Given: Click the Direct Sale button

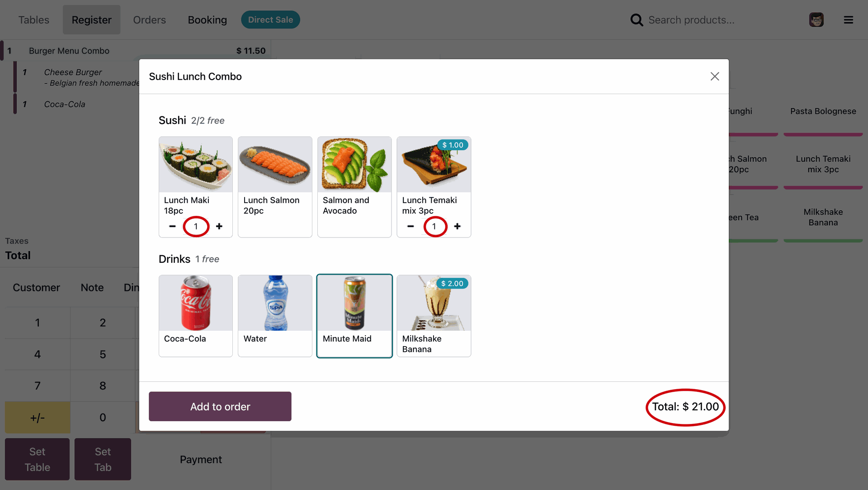Looking at the screenshot, I should [x=270, y=20].
